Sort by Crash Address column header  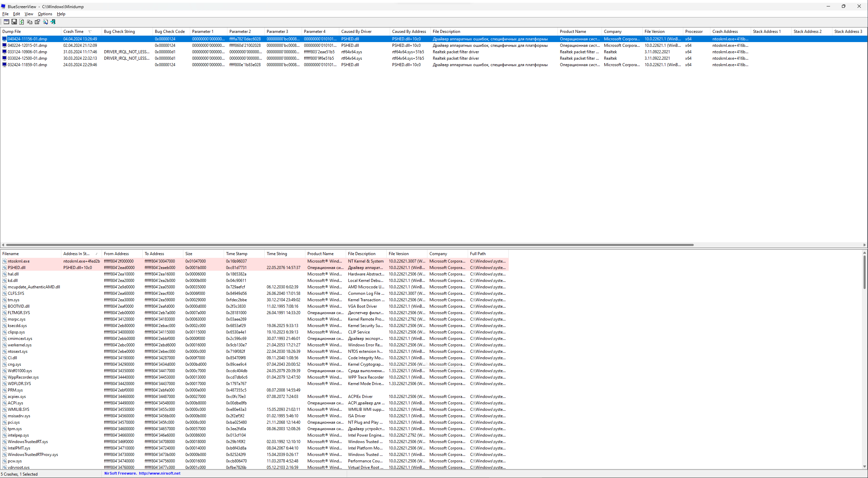pos(730,32)
